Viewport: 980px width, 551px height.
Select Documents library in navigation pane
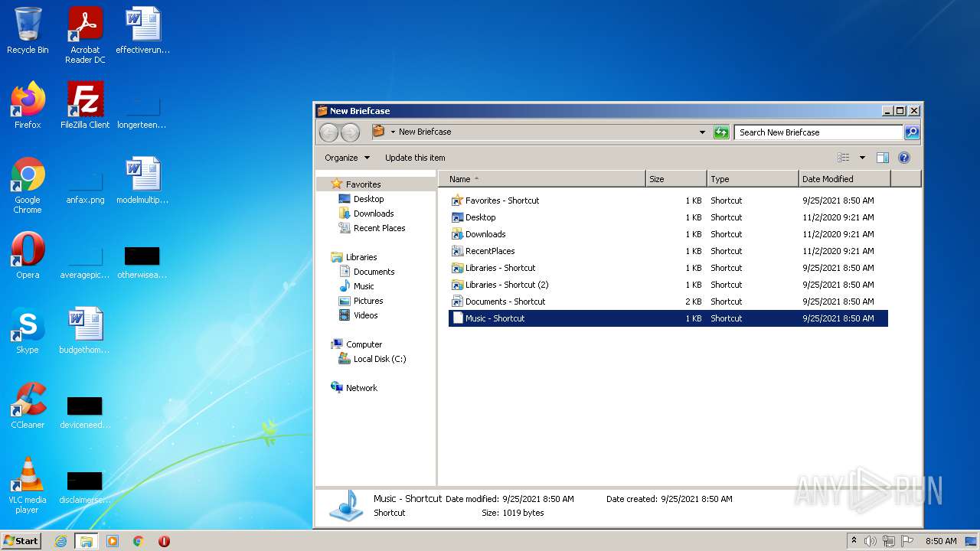(x=374, y=272)
